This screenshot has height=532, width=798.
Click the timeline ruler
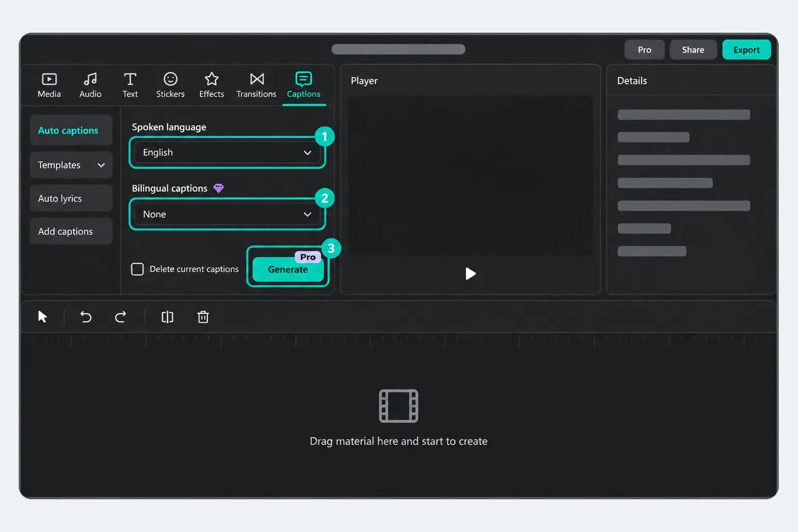click(398, 340)
